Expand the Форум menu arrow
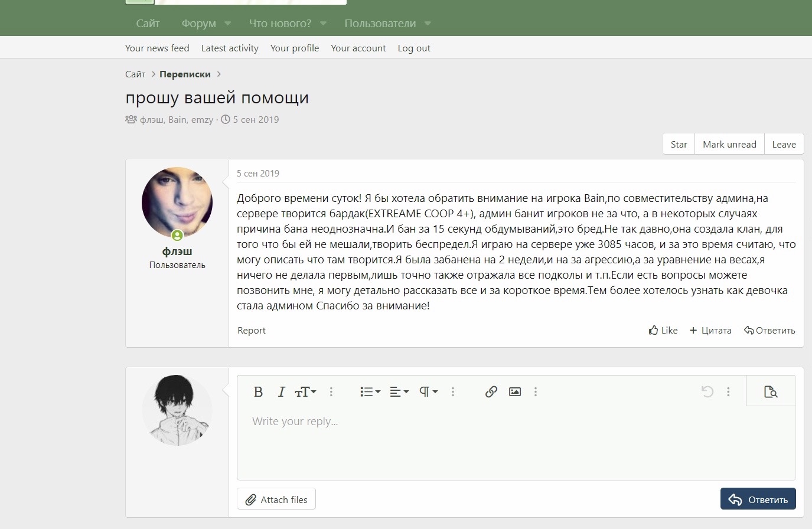 coord(228,24)
